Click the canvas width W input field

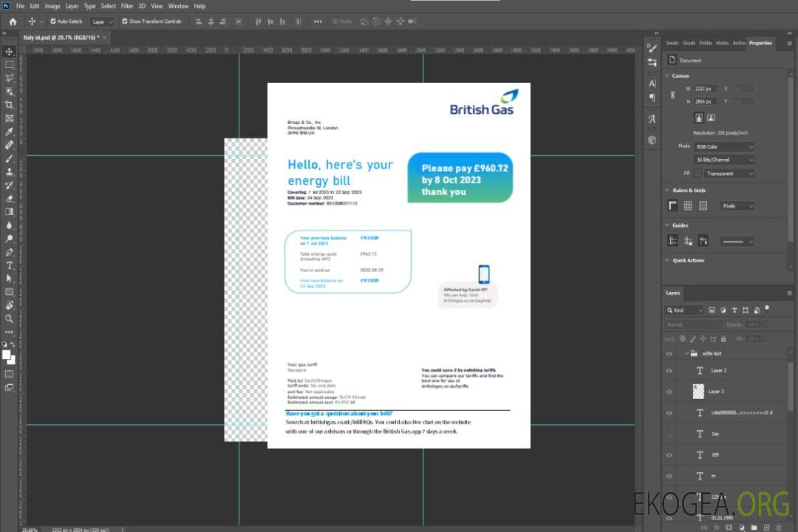click(x=705, y=89)
